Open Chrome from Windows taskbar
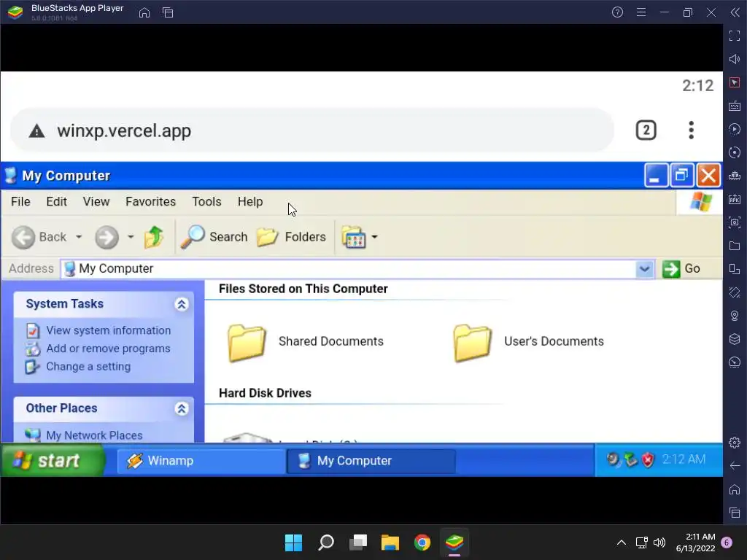Image resolution: width=747 pixels, height=560 pixels. [422, 542]
